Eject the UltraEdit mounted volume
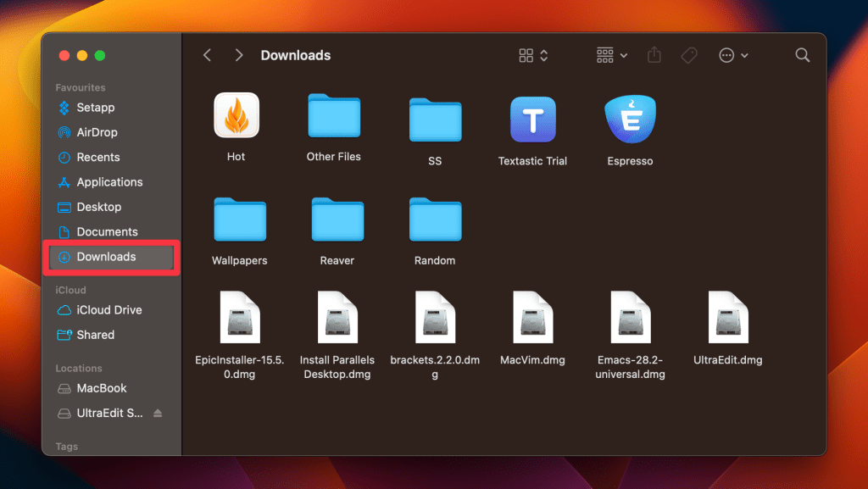Screen dimensions: 868x489 click(x=158, y=414)
